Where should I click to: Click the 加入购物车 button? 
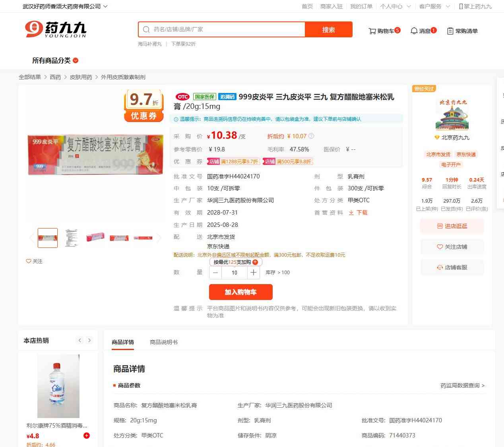point(241,292)
